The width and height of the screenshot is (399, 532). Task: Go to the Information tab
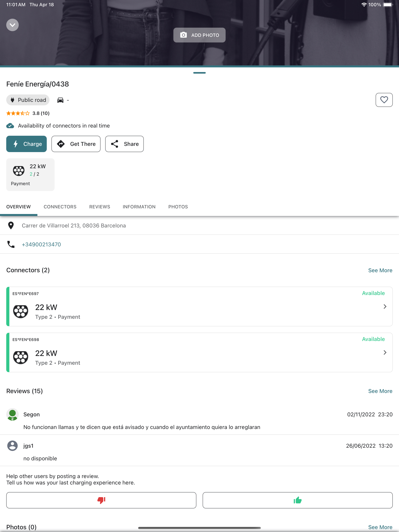tap(139, 207)
